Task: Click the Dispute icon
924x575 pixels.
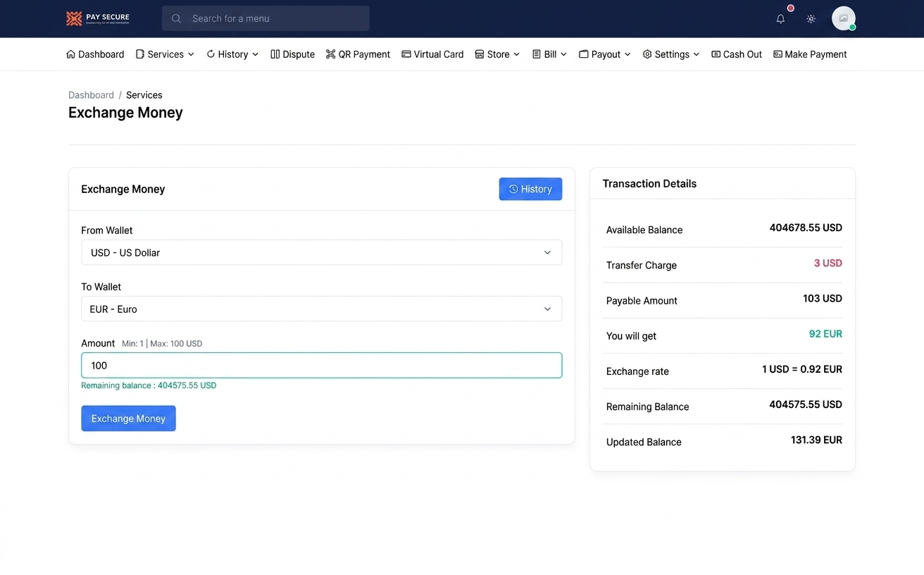Action: tap(275, 54)
